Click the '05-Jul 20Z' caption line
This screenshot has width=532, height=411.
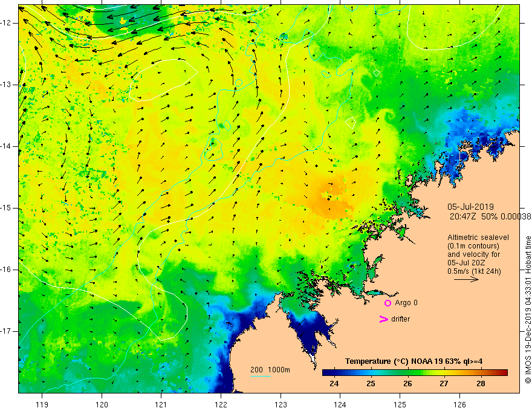[x=465, y=262]
